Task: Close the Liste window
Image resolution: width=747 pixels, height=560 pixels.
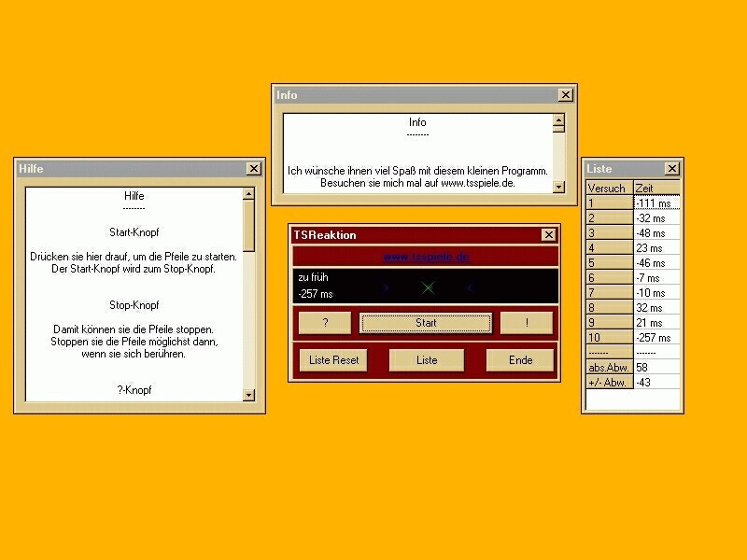Action: point(671,169)
